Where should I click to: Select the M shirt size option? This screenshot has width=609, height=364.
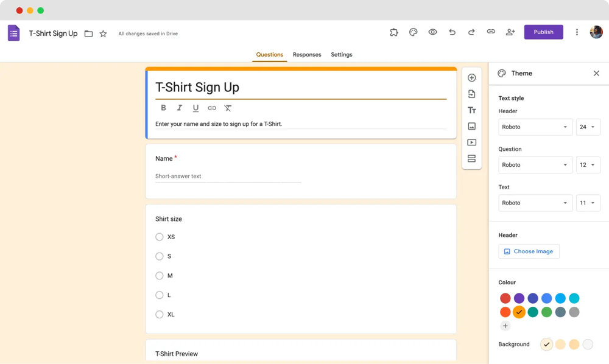[159, 276]
